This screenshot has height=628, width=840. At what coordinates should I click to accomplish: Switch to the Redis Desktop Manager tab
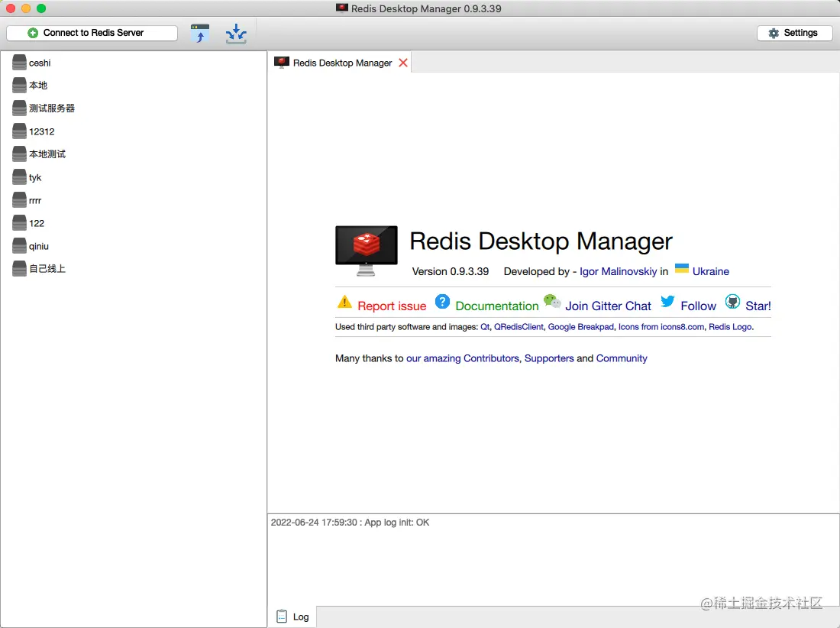(340, 63)
